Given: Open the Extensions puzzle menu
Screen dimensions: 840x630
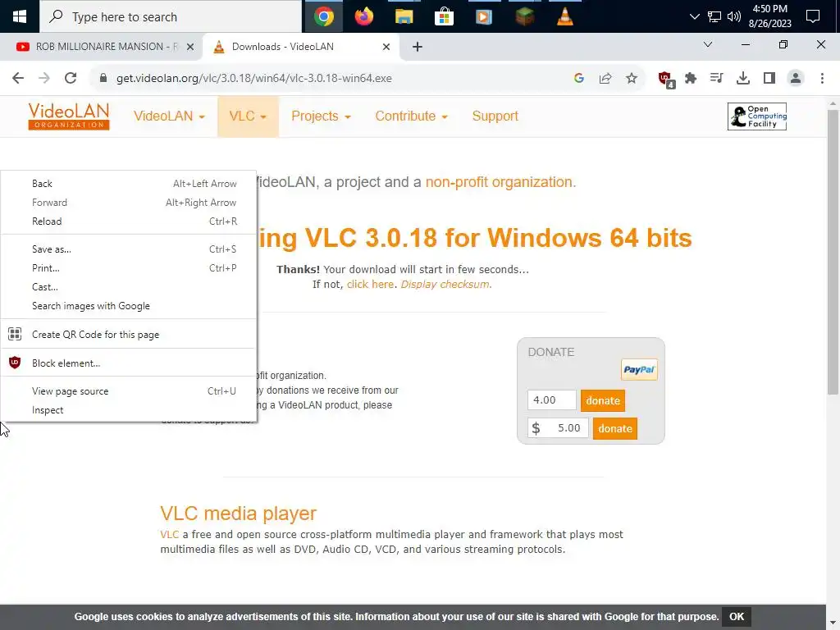Looking at the screenshot, I should (691, 78).
